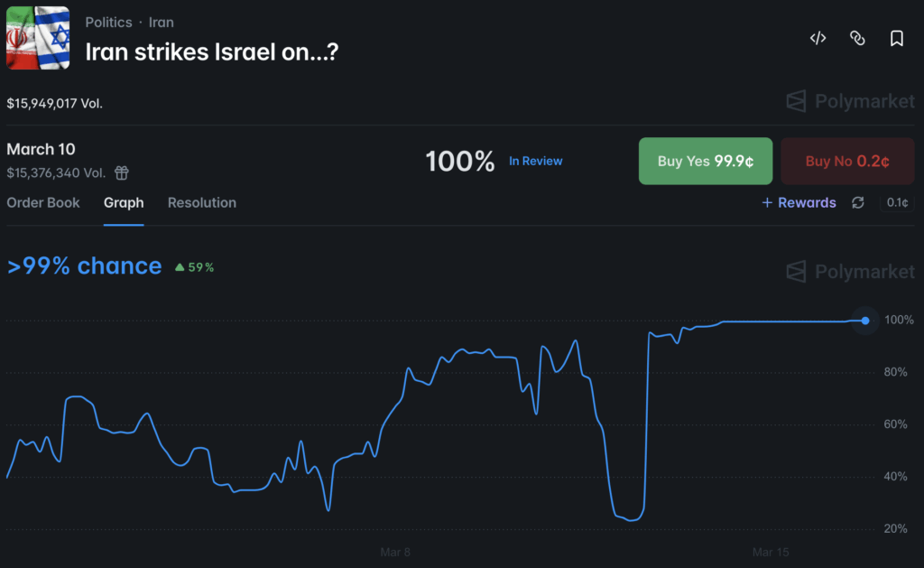924x568 pixels.
Task: Open the Iran breadcrumb
Action: 162,22
